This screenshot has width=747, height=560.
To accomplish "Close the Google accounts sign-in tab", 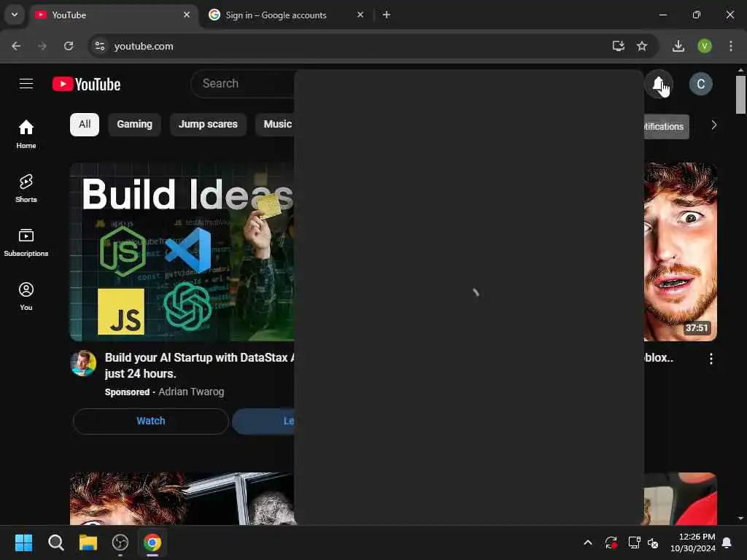I will click(x=360, y=15).
